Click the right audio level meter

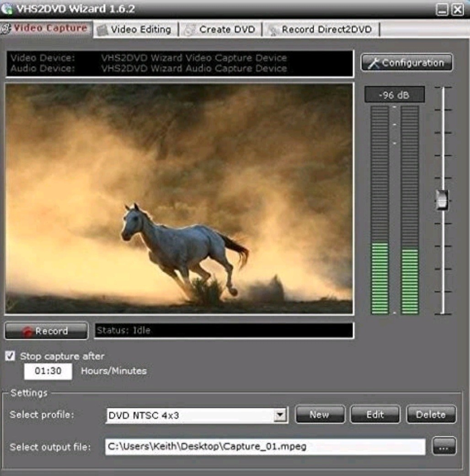click(x=410, y=210)
